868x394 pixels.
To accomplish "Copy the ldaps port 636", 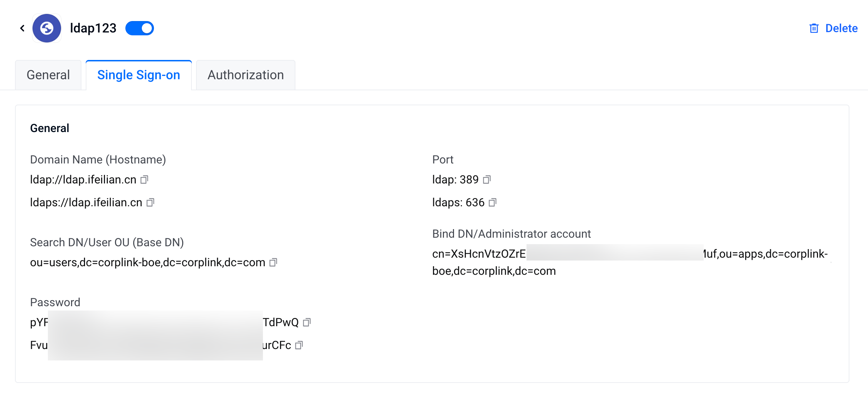I will pos(493,202).
